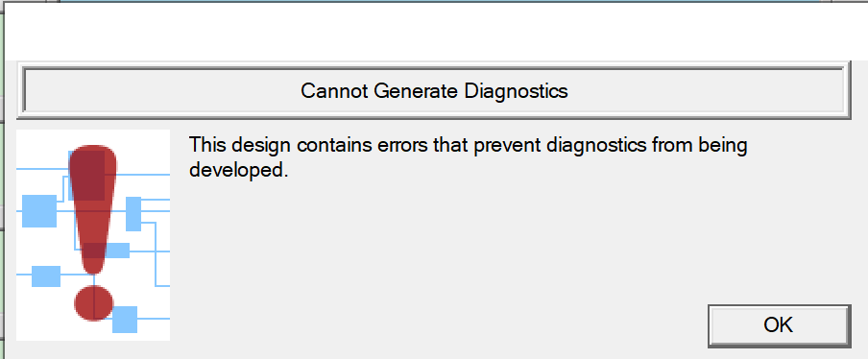
Task: Click the OK button to dismiss the dialog
Action: point(779,325)
